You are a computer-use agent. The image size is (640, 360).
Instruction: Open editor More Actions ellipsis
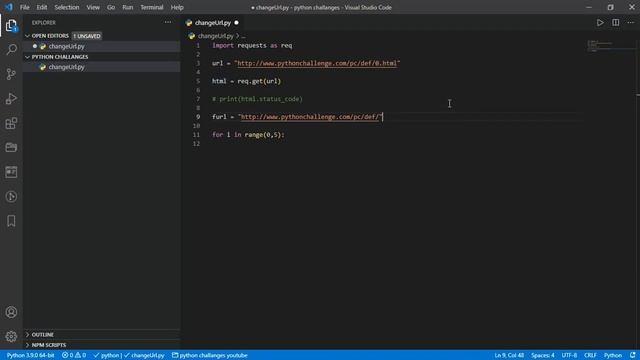[630, 23]
